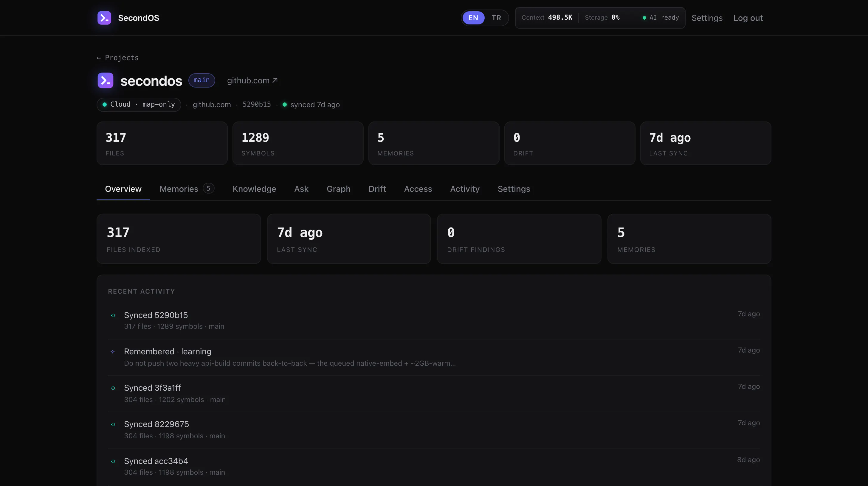This screenshot has height=486, width=868.
Task: Click the Context 498.5K indicator
Action: (547, 18)
